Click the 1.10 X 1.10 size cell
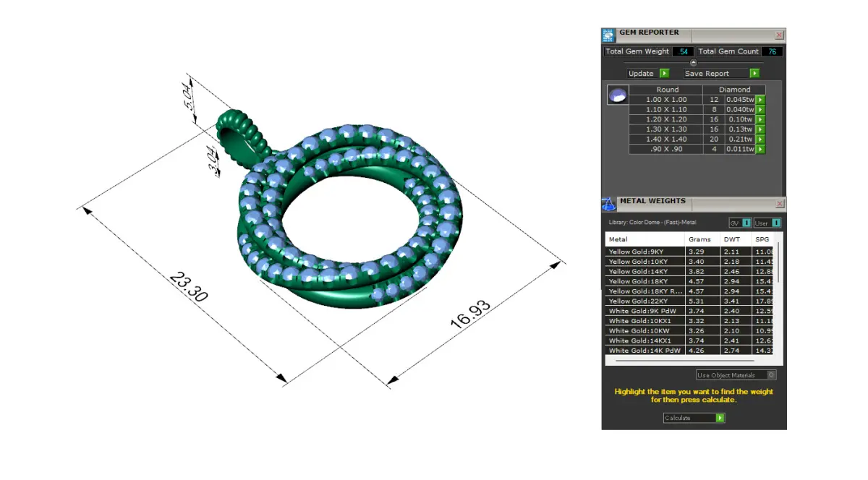 click(x=666, y=110)
